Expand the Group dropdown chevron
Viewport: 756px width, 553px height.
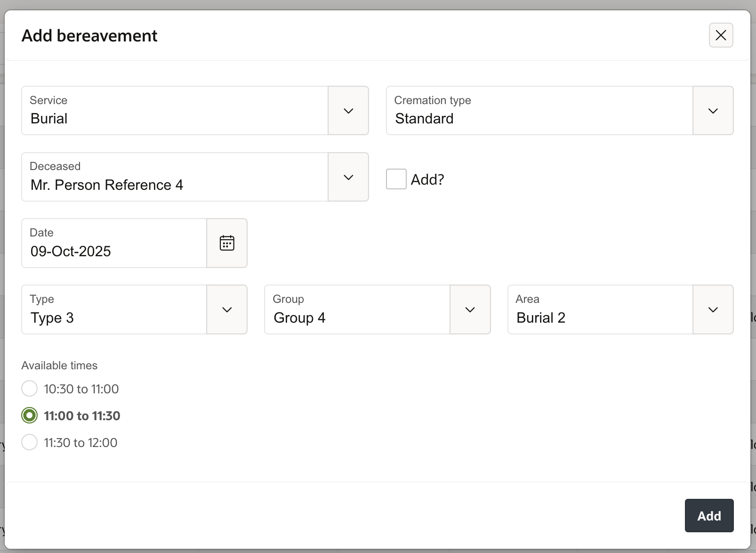[470, 309]
